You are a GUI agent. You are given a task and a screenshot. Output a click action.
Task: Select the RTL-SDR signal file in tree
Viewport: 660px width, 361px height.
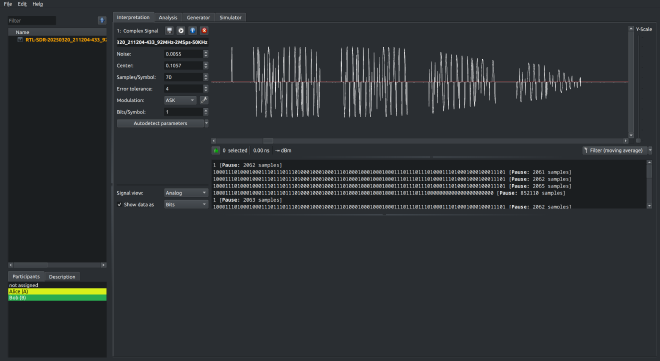pyautogui.click(x=66, y=40)
